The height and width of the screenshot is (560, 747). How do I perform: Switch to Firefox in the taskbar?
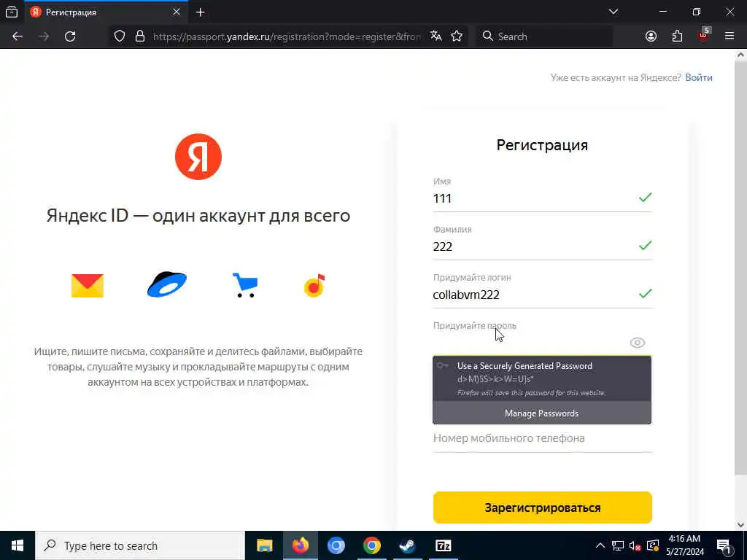click(300, 545)
